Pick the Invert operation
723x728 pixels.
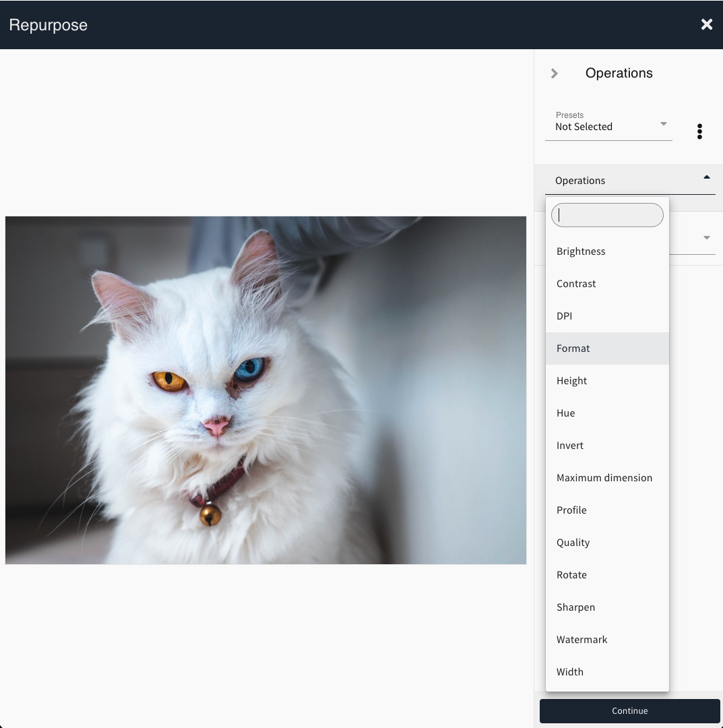pyautogui.click(x=570, y=446)
